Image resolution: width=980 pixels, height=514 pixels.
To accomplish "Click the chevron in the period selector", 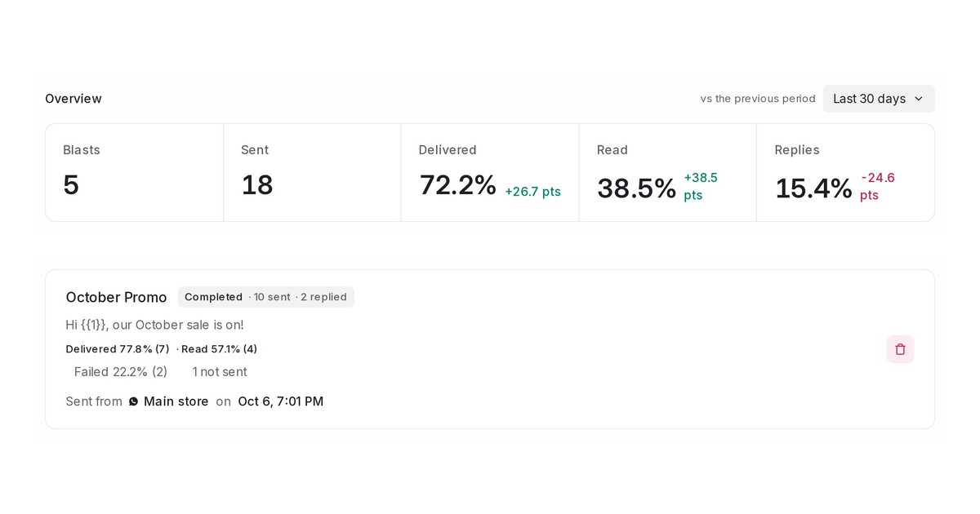I will point(918,99).
